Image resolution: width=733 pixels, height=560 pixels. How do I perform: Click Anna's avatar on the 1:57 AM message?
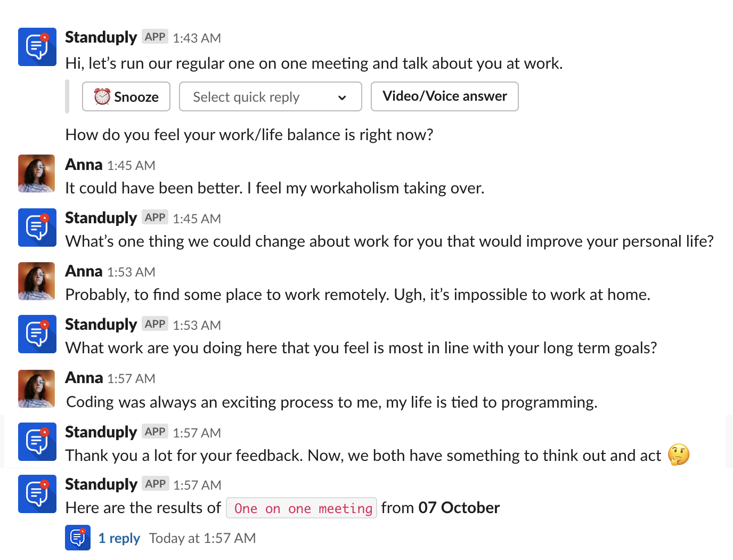[x=37, y=389]
